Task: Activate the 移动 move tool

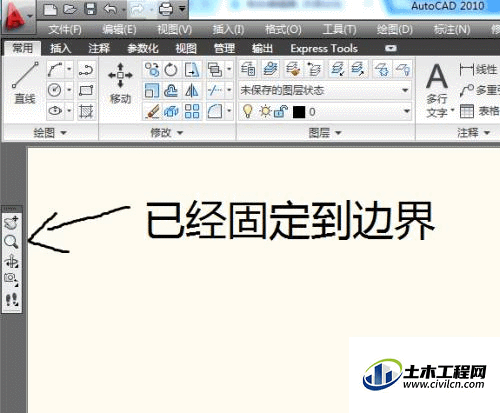Action: [x=120, y=83]
